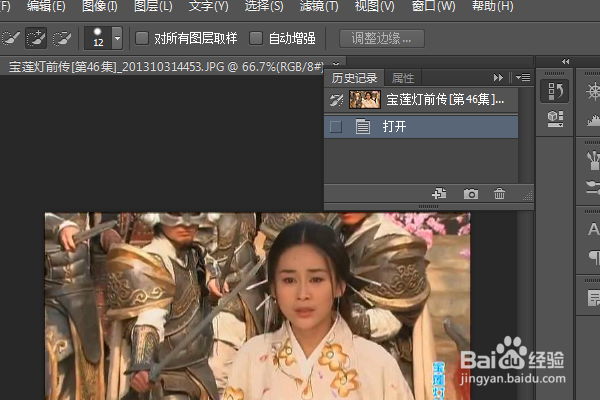
Task: Click the history brush source icon on snapshot
Action: click(336, 100)
